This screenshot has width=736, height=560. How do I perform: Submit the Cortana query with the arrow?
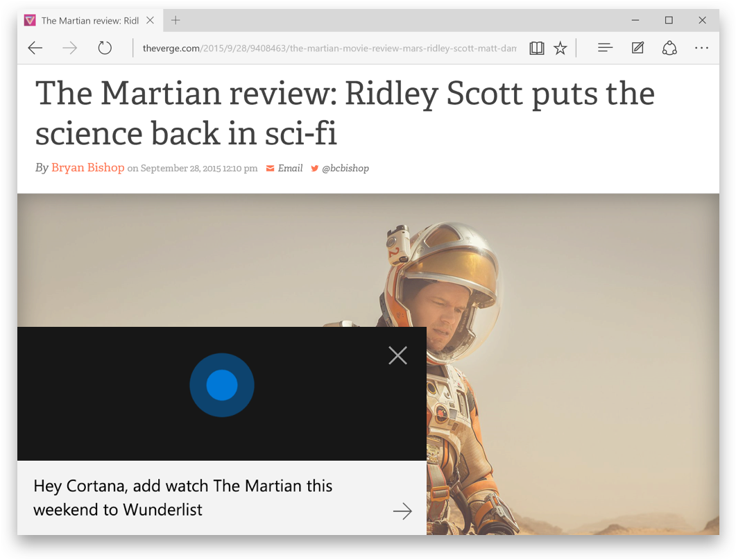(402, 511)
